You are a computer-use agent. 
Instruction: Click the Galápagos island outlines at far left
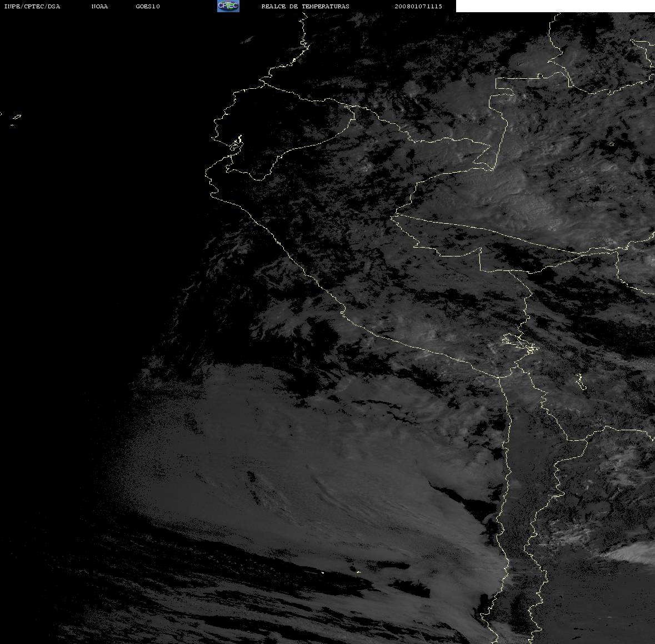click(15, 119)
